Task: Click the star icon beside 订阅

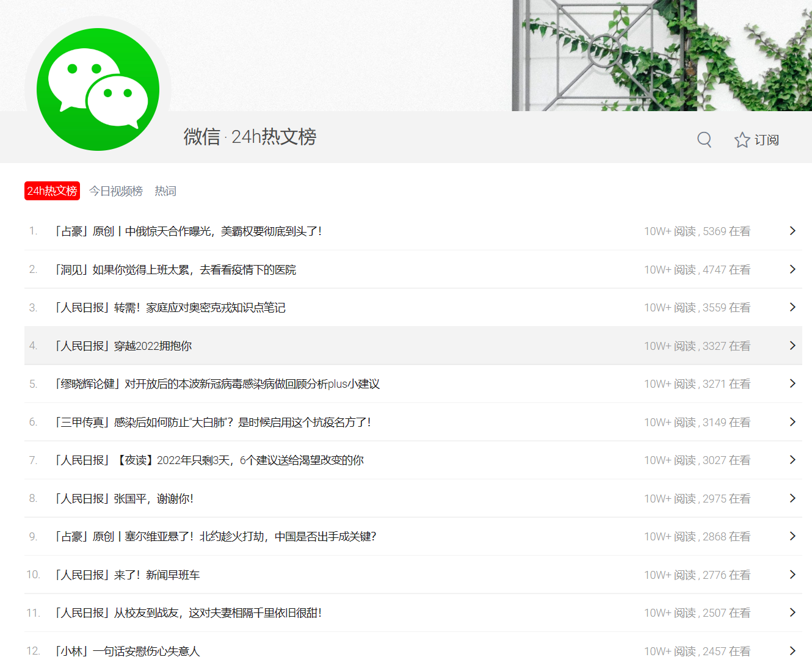Action: coord(742,140)
